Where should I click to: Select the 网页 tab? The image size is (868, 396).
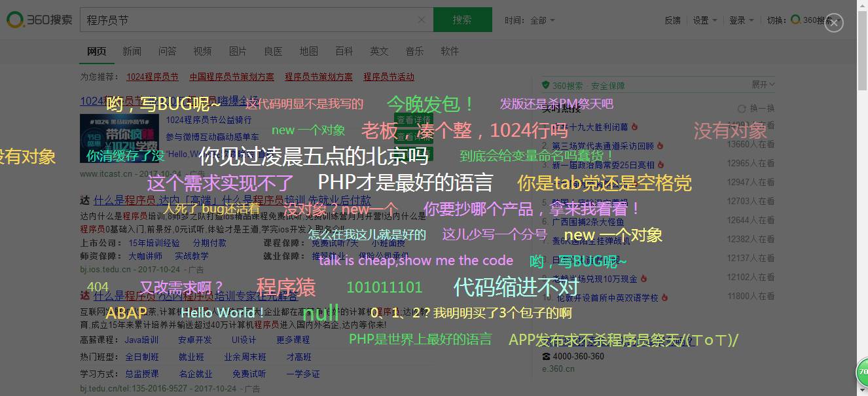(96, 51)
